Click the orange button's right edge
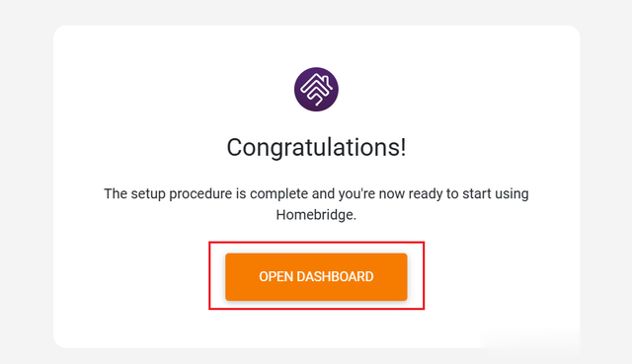Image resolution: width=632 pixels, height=364 pixels. (404, 276)
